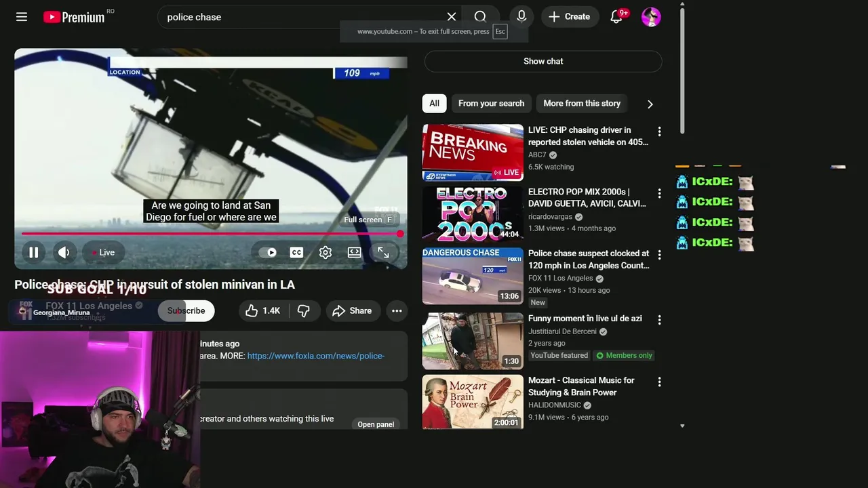868x488 pixels.
Task: Open Electro Pop 2000s thumbnail
Action: pyautogui.click(x=473, y=214)
